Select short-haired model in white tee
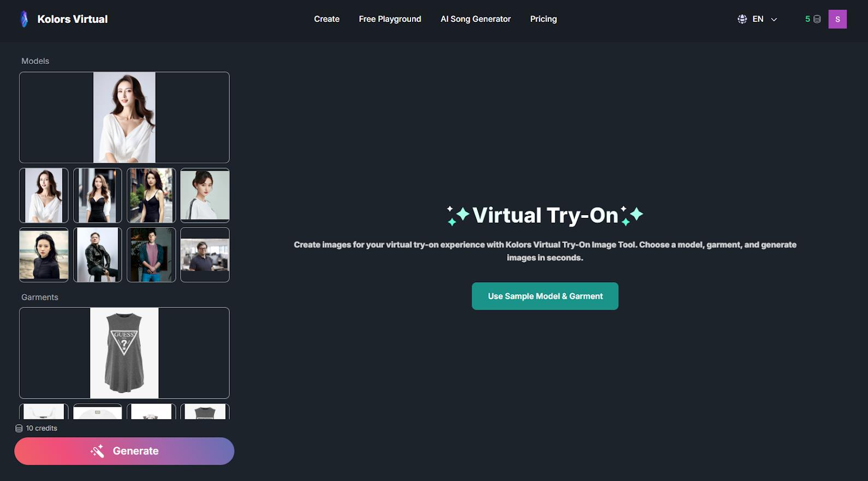 point(205,195)
